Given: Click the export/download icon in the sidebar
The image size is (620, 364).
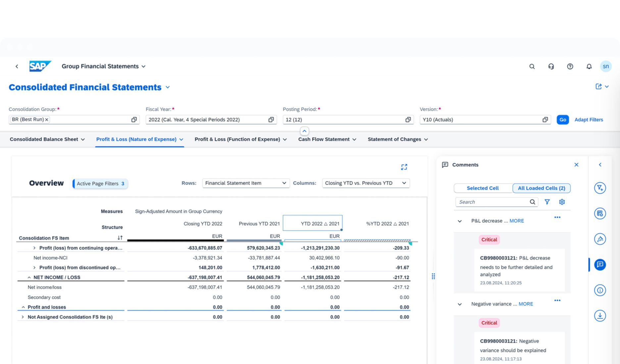Looking at the screenshot, I should pos(600,316).
